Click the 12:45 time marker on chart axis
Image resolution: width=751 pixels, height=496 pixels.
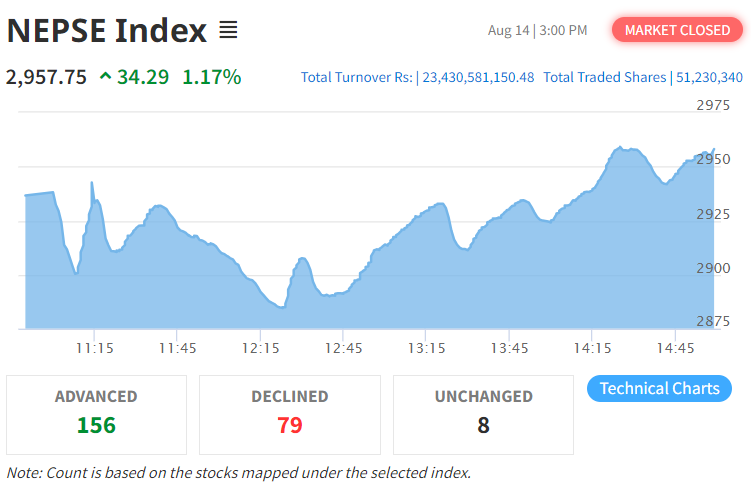pos(343,348)
